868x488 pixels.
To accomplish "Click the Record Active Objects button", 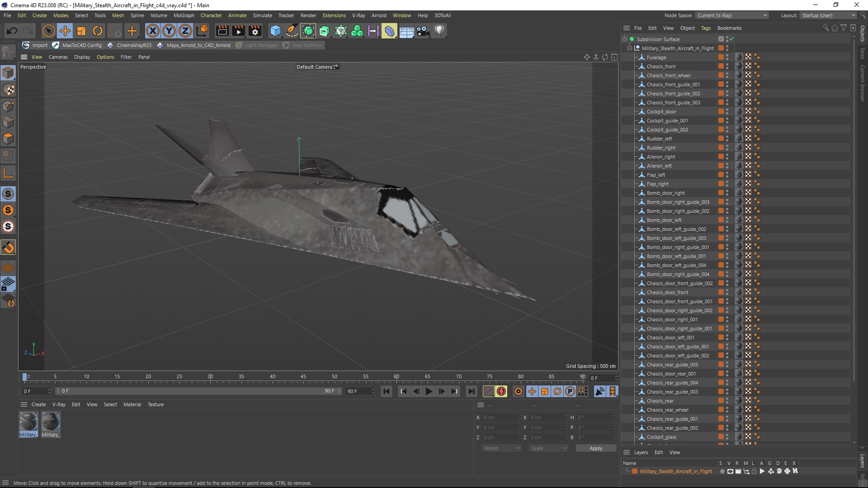I will (x=488, y=391).
